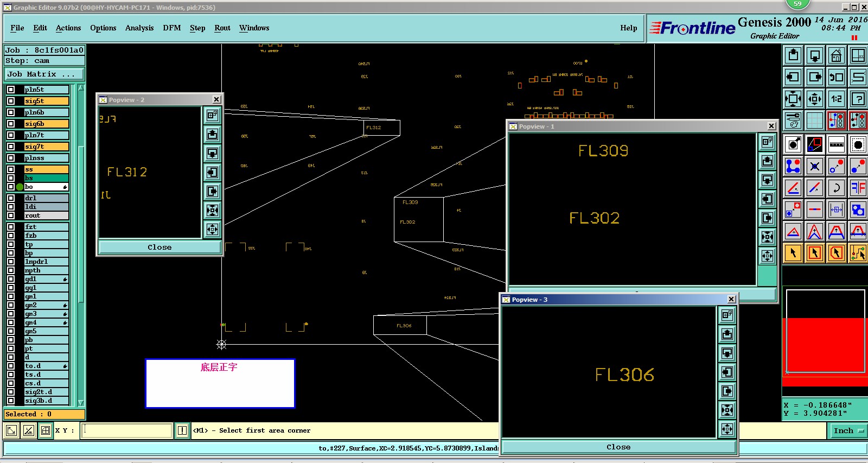This screenshot has height=463, width=868.
Task: Select the green bs layer color bar
Action: [47, 178]
